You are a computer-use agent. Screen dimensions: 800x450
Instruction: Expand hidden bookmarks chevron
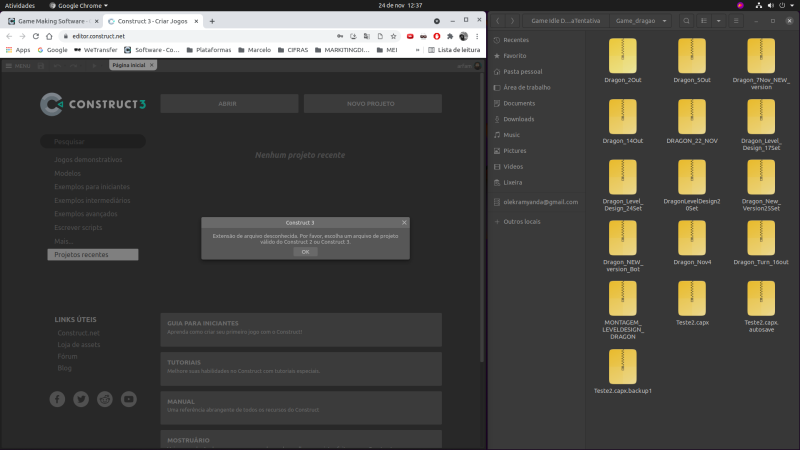(417, 50)
